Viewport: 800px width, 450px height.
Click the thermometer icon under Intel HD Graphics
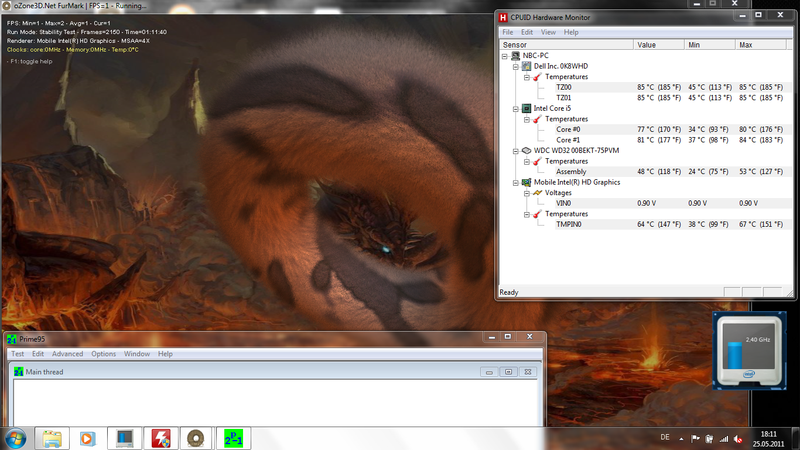click(x=537, y=214)
